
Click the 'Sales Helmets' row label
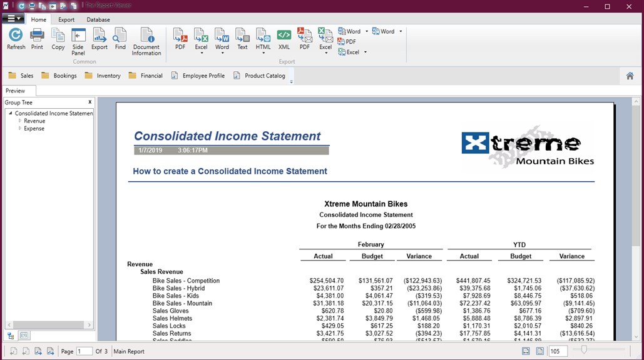[172, 318]
